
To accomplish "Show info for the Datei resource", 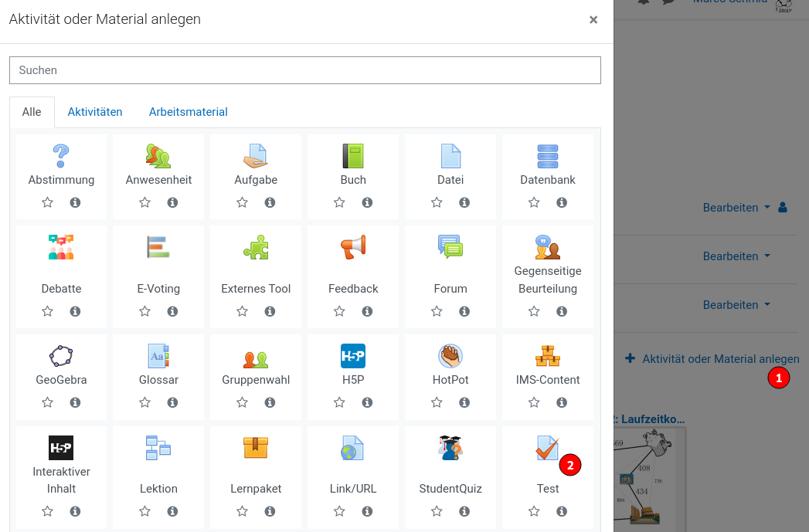I will 464,202.
